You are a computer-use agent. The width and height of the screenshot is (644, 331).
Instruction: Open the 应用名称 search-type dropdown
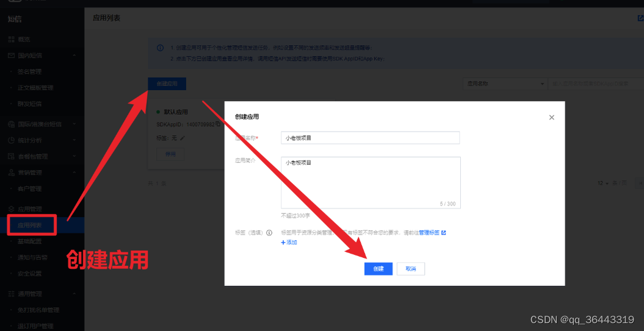point(504,84)
